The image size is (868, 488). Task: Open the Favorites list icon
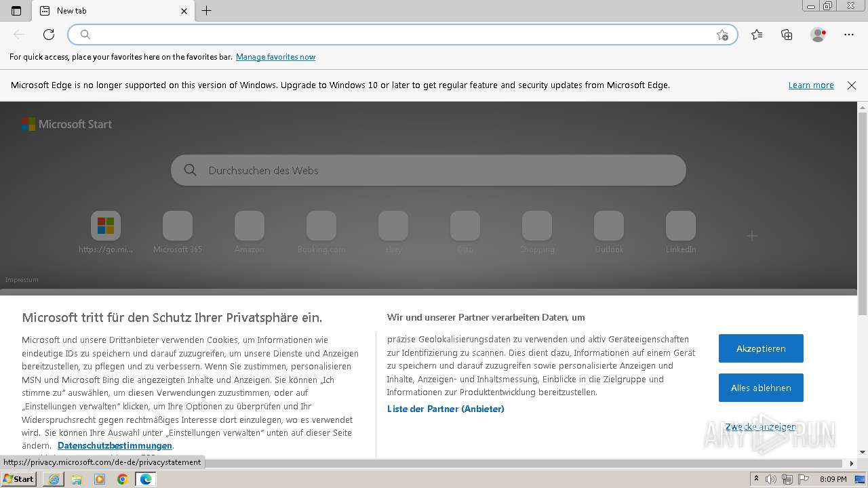click(x=757, y=35)
